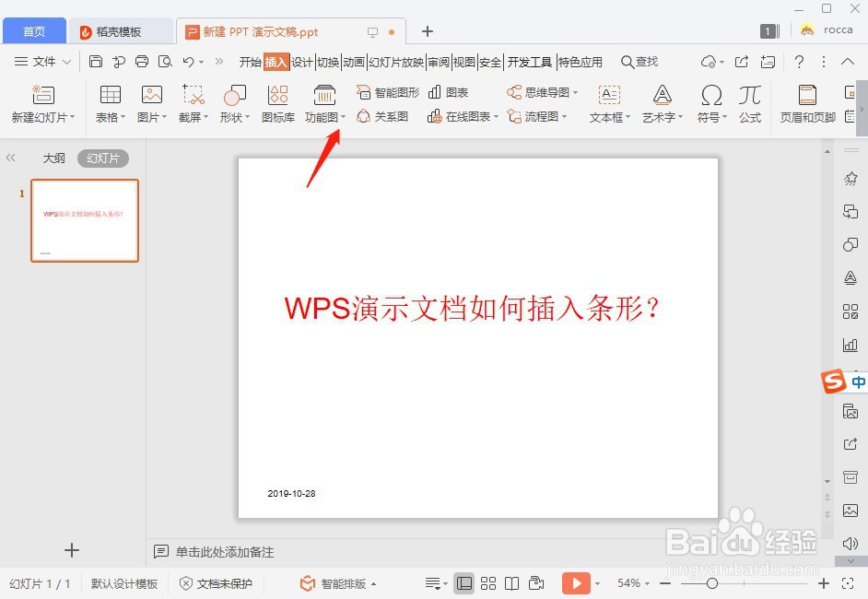868x599 pixels.
Task: Open the 开始 ribbon tab
Action: pos(250,62)
